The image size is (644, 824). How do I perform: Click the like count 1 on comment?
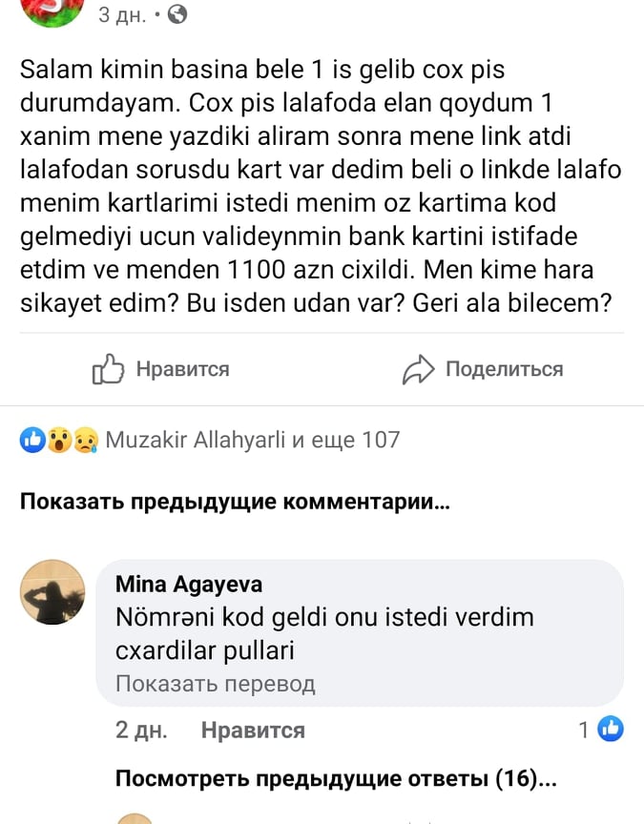583,731
